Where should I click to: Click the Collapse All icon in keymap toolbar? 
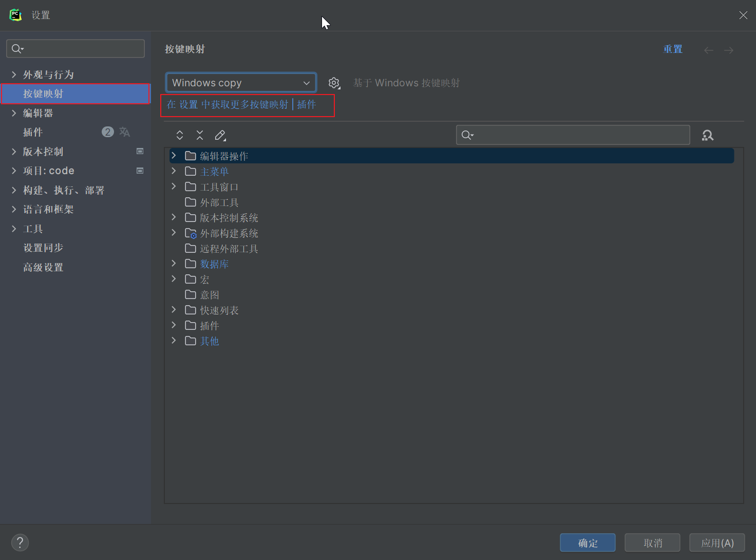point(200,135)
